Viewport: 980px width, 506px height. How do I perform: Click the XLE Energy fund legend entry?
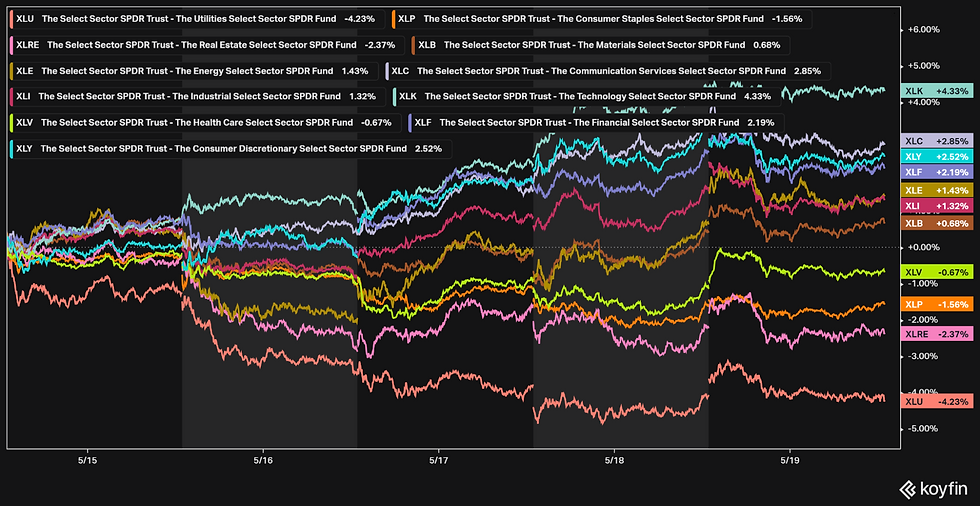tap(194, 71)
